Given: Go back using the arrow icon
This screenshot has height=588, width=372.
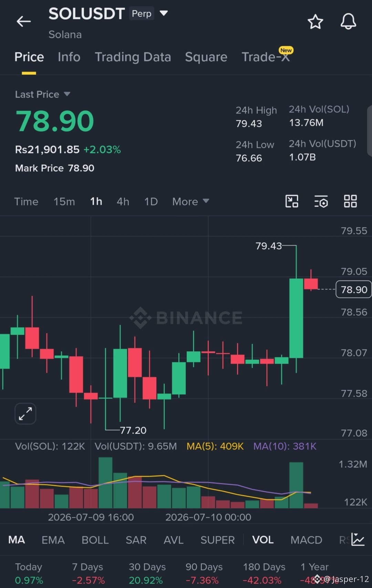Looking at the screenshot, I should (24, 21).
